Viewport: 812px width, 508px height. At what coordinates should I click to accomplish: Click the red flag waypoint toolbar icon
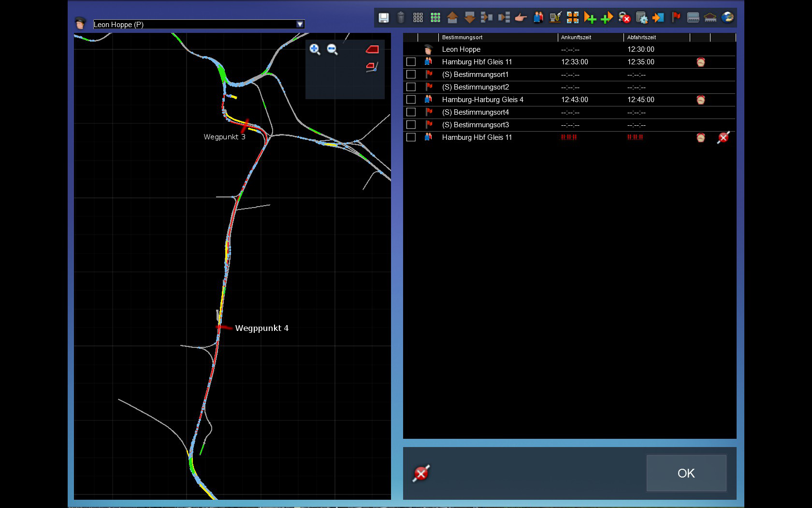point(676,18)
